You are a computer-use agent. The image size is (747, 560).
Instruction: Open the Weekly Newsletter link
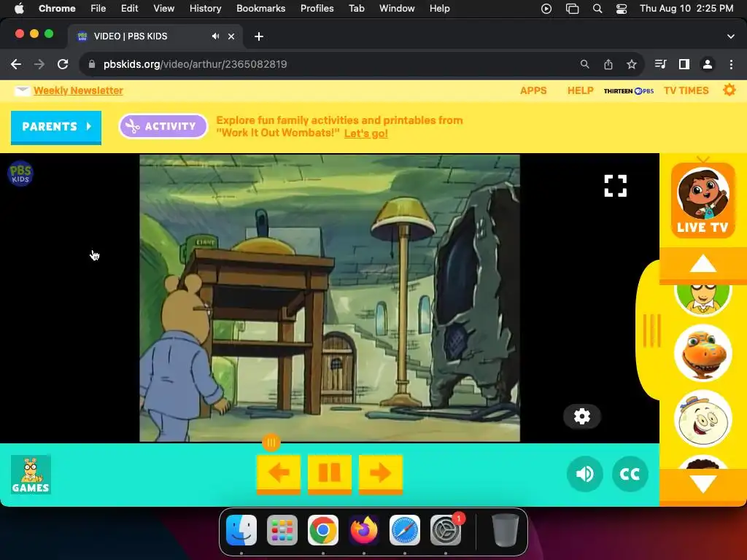click(x=78, y=90)
